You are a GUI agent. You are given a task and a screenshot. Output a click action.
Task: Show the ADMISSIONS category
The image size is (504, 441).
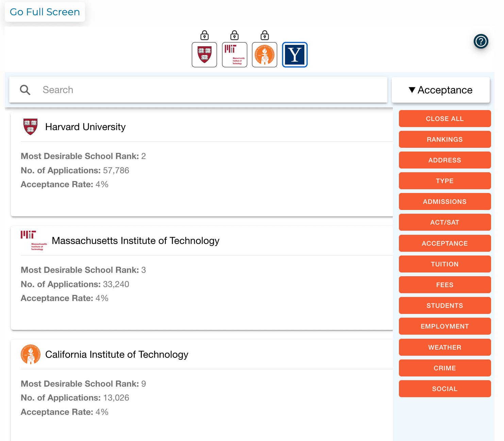(445, 201)
